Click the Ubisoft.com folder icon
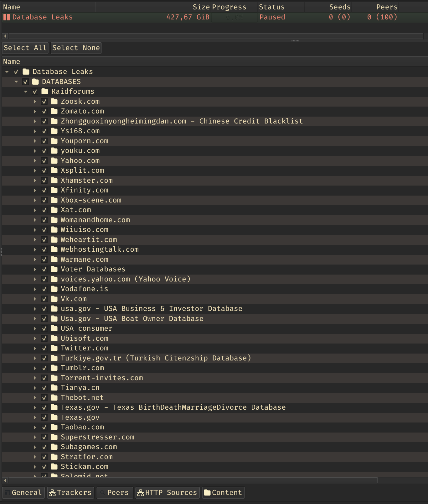Image resolution: width=428 pixels, height=504 pixels. [x=54, y=339]
